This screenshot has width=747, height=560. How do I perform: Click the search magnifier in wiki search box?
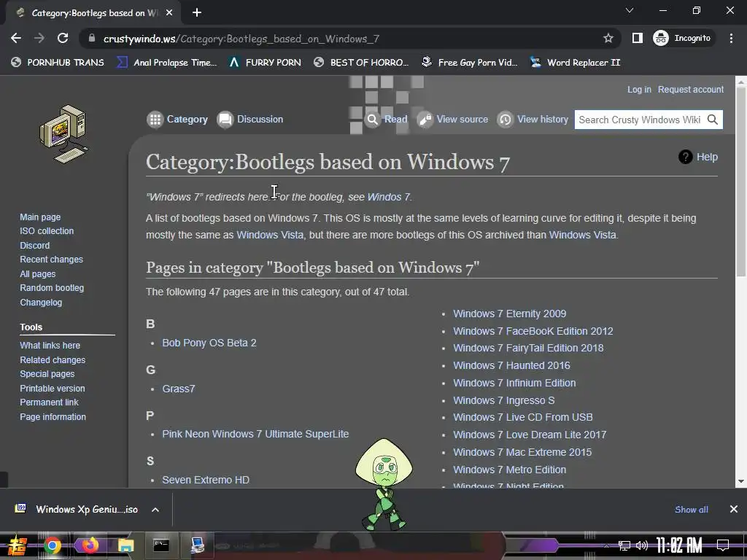[712, 120]
